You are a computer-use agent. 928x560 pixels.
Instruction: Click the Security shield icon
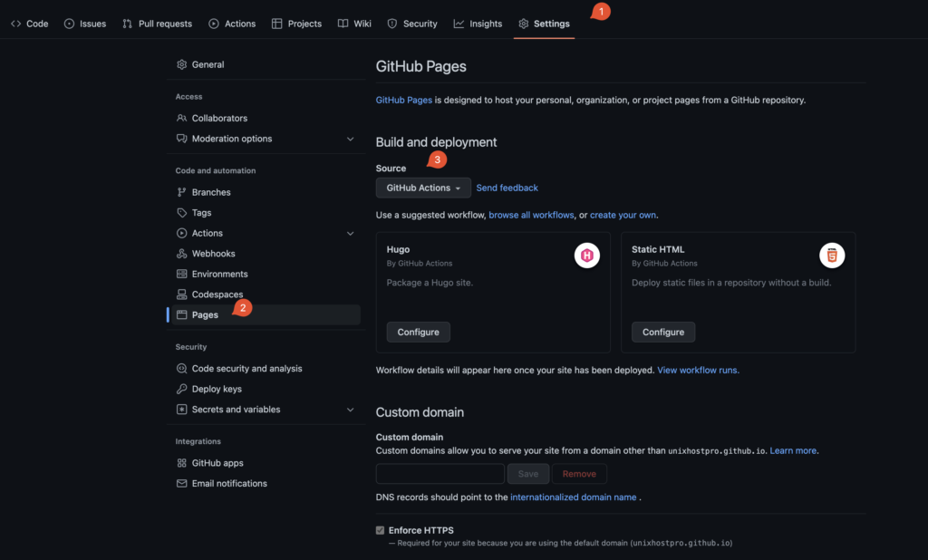(391, 23)
